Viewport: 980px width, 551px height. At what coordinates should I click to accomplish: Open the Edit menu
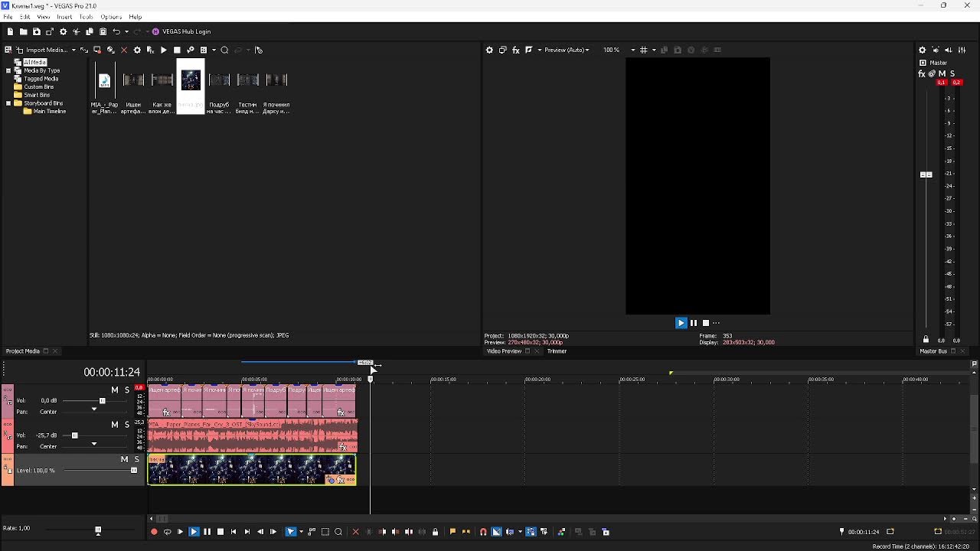tap(25, 17)
